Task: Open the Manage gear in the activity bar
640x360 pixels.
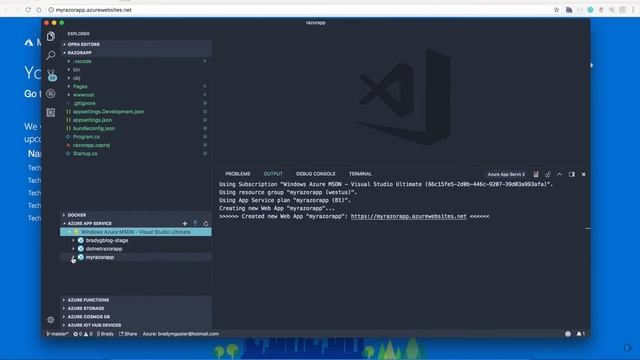Action: (x=51, y=320)
